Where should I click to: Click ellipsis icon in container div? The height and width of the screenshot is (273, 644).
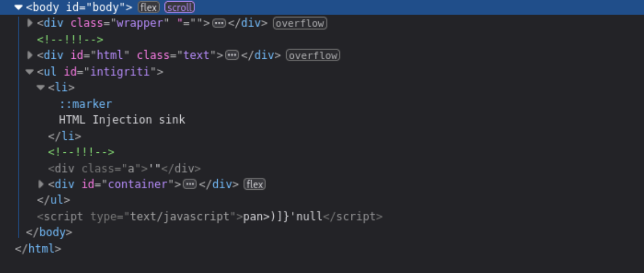tap(190, 184)
